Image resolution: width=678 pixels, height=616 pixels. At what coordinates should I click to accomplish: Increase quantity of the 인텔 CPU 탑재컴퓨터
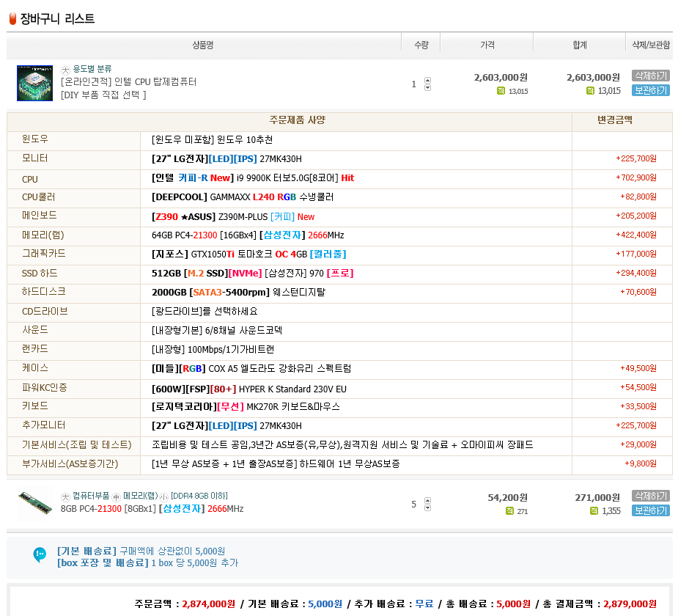coord(427,80)
